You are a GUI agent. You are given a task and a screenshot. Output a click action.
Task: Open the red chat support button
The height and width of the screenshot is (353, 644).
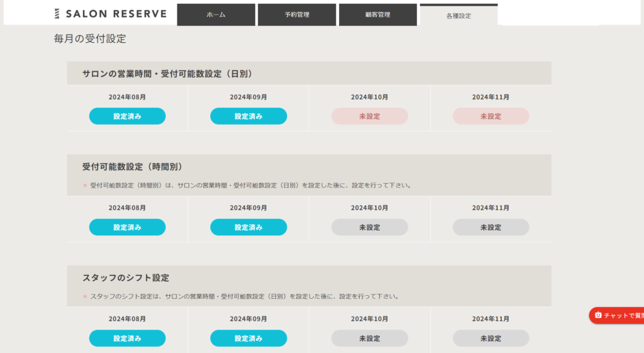tap(617, 315)
